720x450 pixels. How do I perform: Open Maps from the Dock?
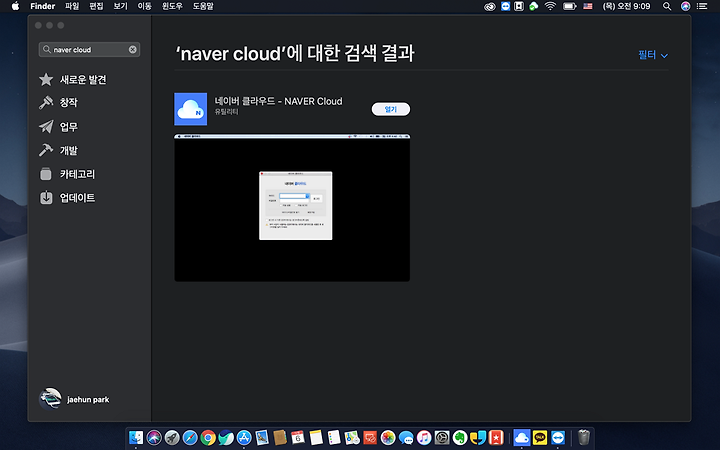[352, 438]
